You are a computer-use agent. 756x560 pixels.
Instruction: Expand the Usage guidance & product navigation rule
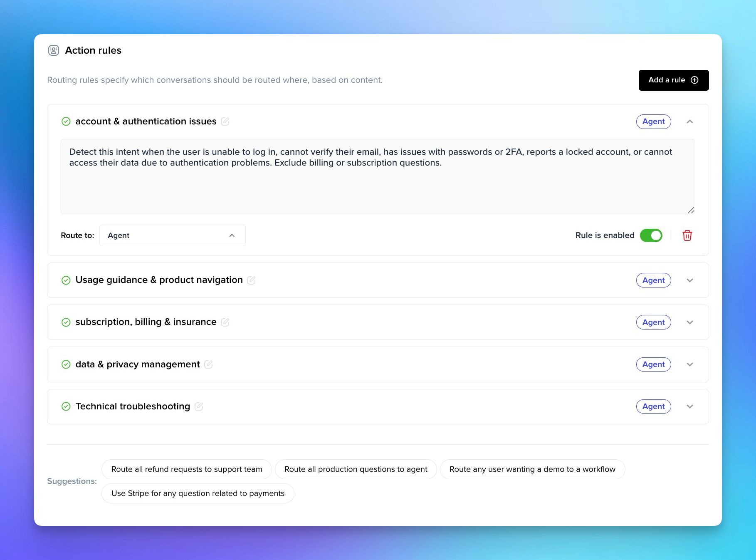689,280
